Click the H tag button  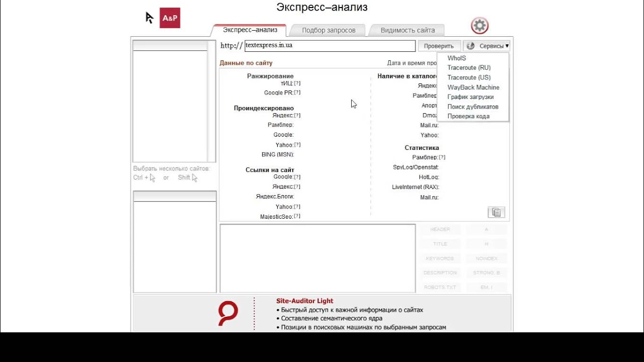pos(487,244)
